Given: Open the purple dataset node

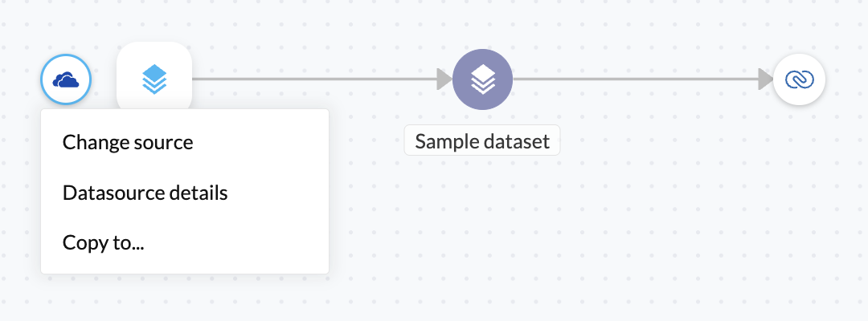Looking at the screenshot, I should [x=482, y=79].
